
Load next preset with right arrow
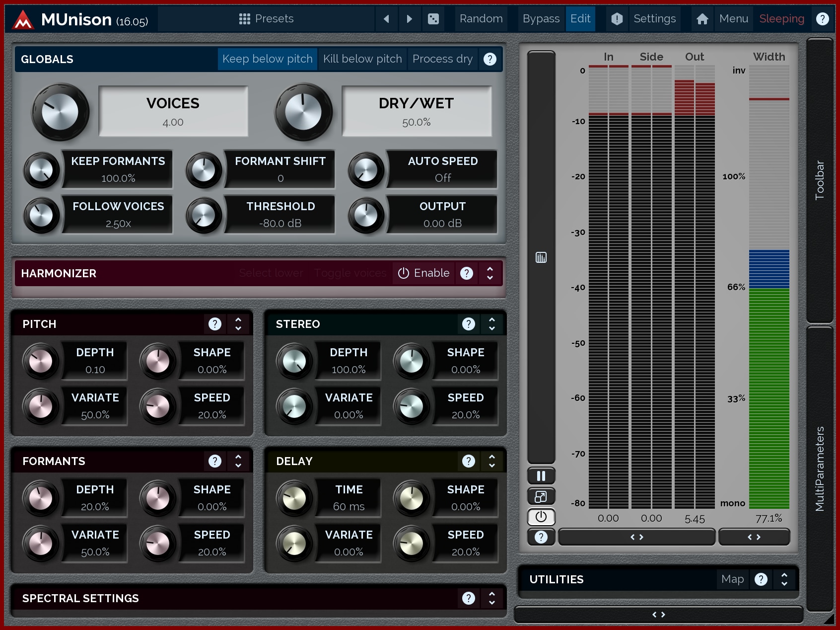pyautogui.click(x=409, y=19)
